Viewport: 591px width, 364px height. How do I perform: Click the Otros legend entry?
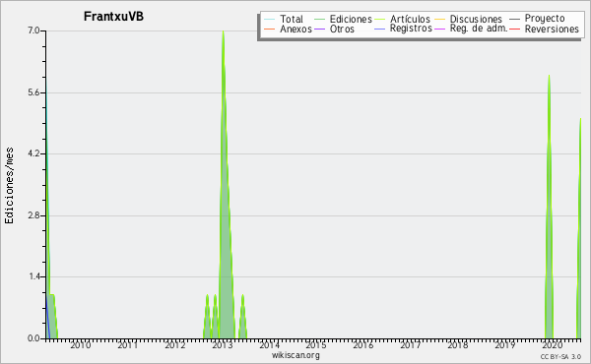coord(334,29)
